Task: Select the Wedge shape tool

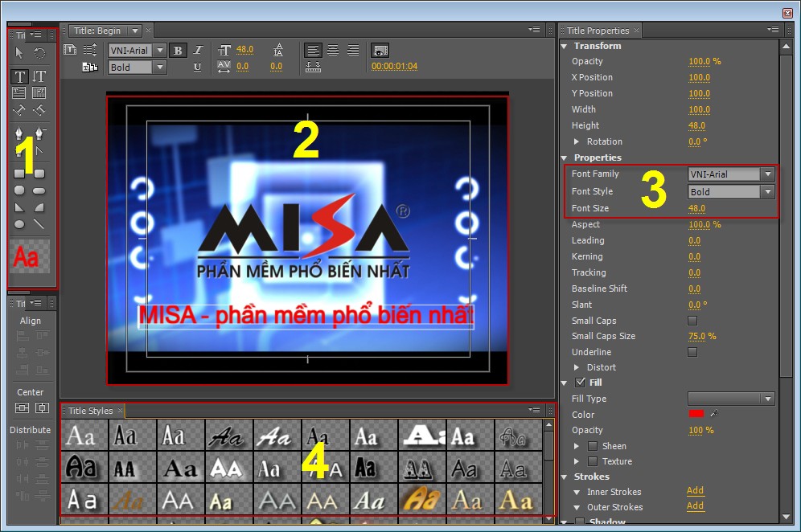Action: tap(19, 207)
